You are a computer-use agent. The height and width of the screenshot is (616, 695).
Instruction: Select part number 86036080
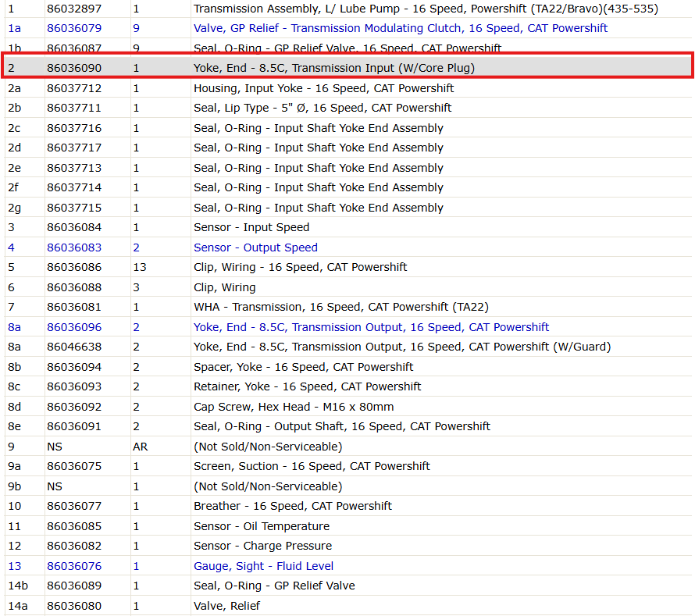[74, 606]
